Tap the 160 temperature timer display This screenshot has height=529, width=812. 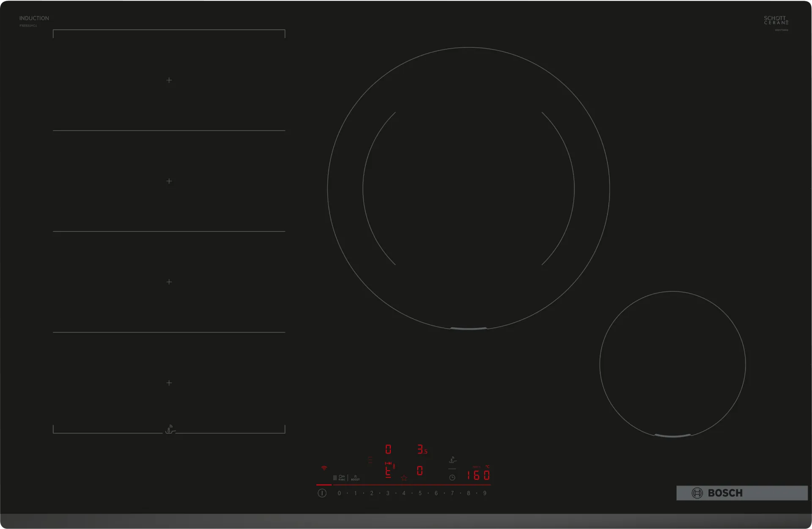[478, 475]
